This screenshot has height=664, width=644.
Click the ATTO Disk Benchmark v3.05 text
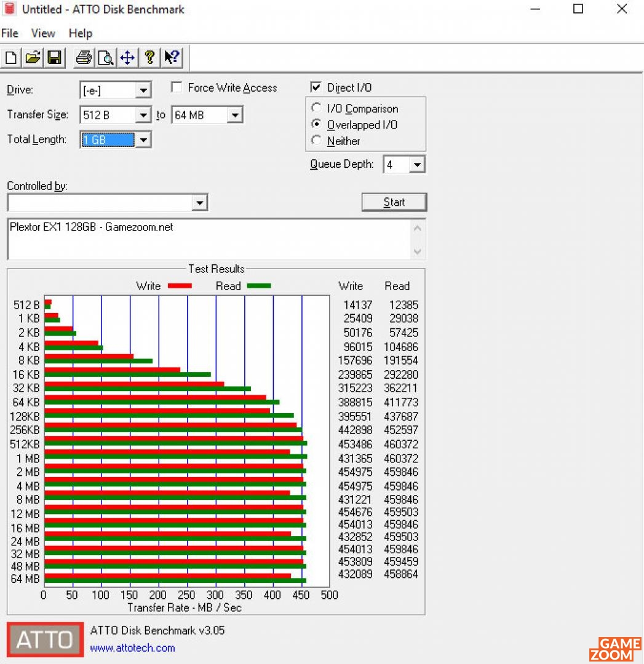pos(157,630)
